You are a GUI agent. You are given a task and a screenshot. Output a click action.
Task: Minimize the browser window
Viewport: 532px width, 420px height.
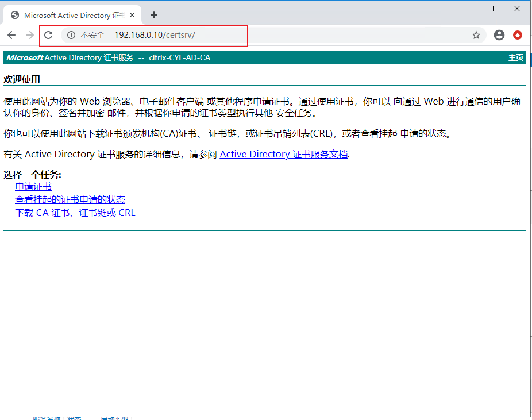click(x=464, y=9)
